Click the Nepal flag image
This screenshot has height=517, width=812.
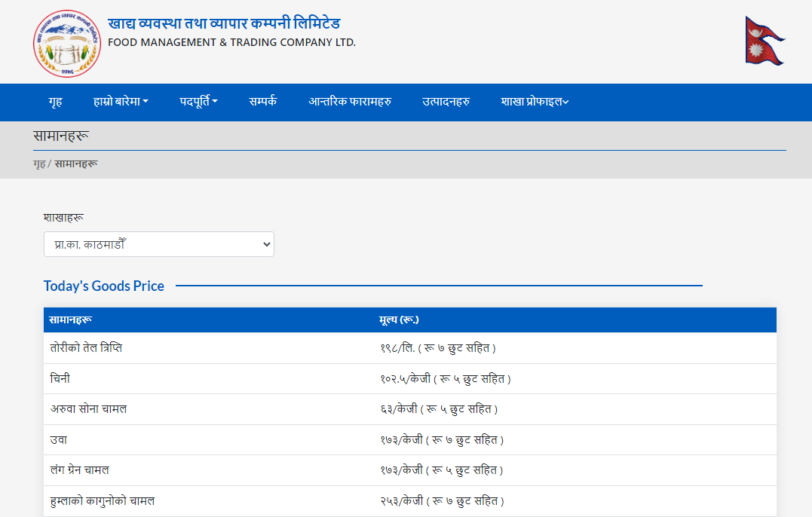(x=765, y=41)
